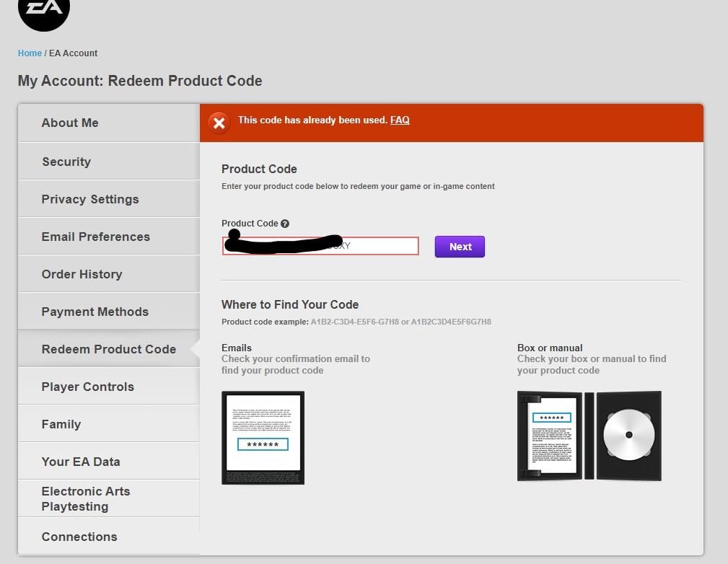
Task: Select Redeem Product Code tab
Action: 109,348
